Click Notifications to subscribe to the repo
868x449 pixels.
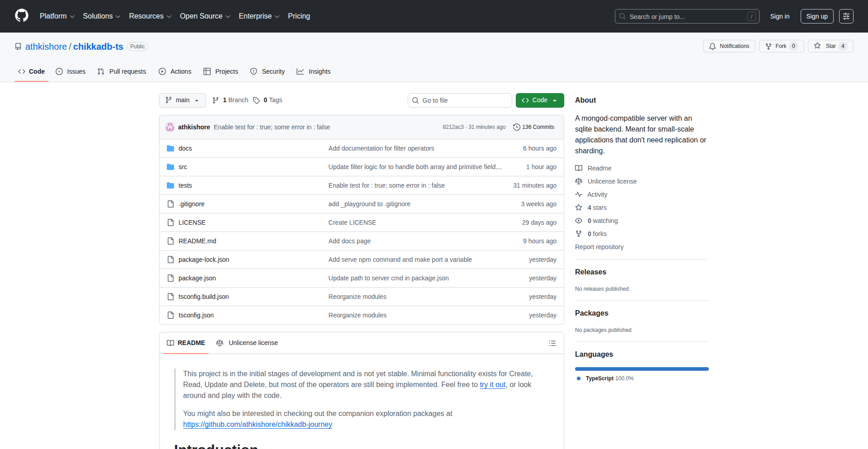(729, 46)
